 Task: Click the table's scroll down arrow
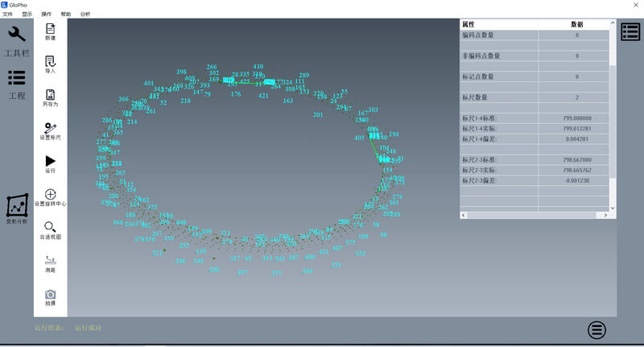(613, 207)
